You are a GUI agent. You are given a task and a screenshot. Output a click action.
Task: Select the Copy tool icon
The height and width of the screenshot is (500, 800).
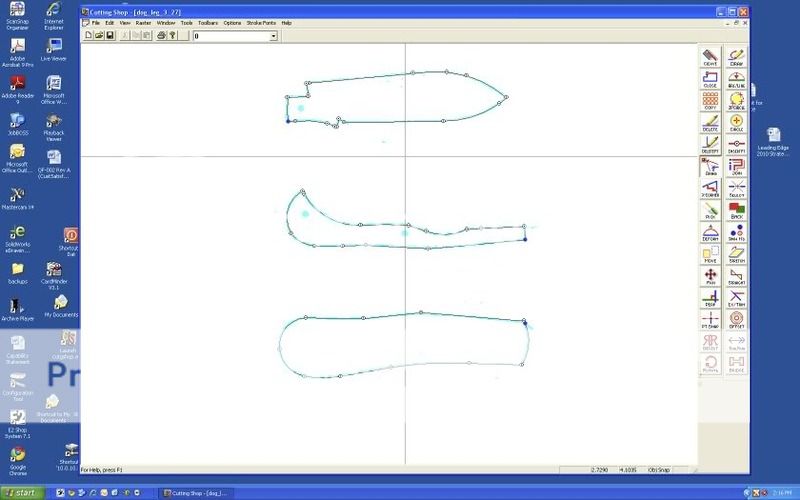pyautogui.click(x=710, y=100)
